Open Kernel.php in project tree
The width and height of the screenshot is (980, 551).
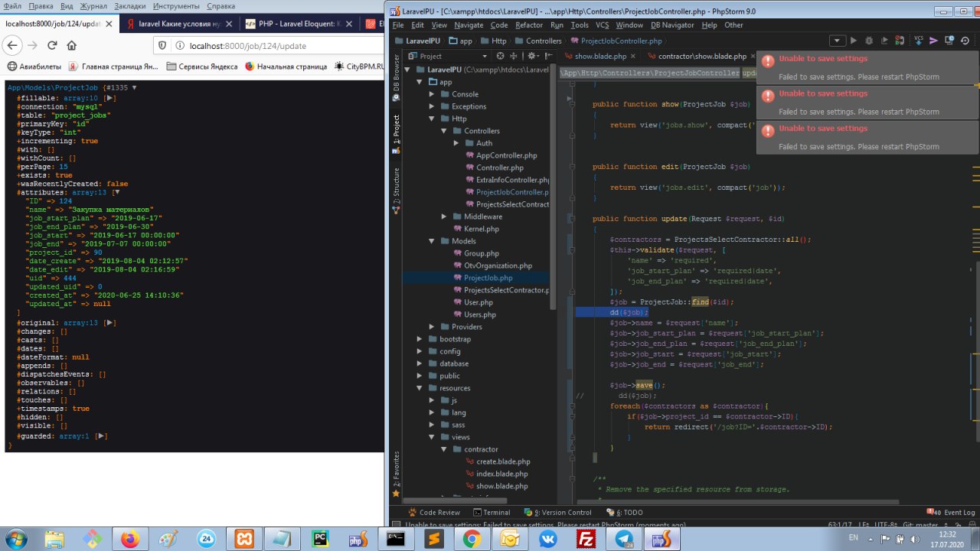coord(481,229)
